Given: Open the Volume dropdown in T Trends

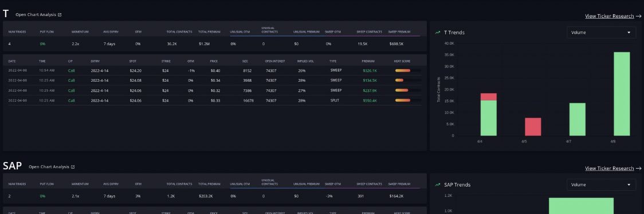Looking at the screenshot, I should coord(601,33).
